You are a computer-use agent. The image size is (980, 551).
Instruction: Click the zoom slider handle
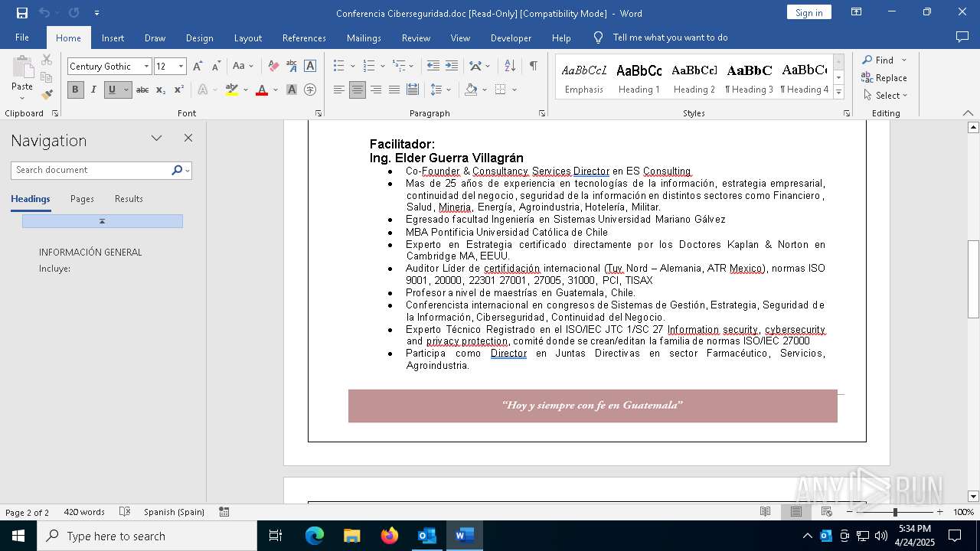tap(895, 512)
